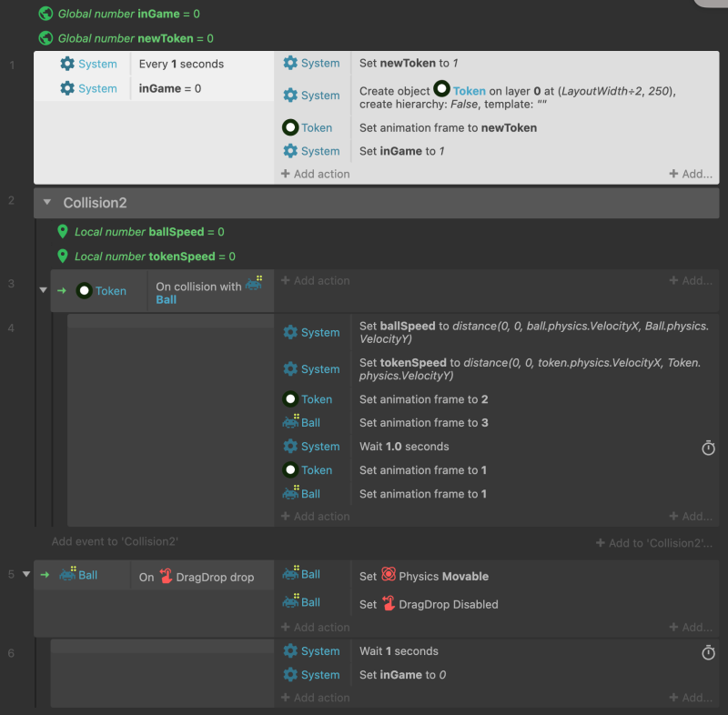
Task: Click Add action under event 1
Action: 315,174
